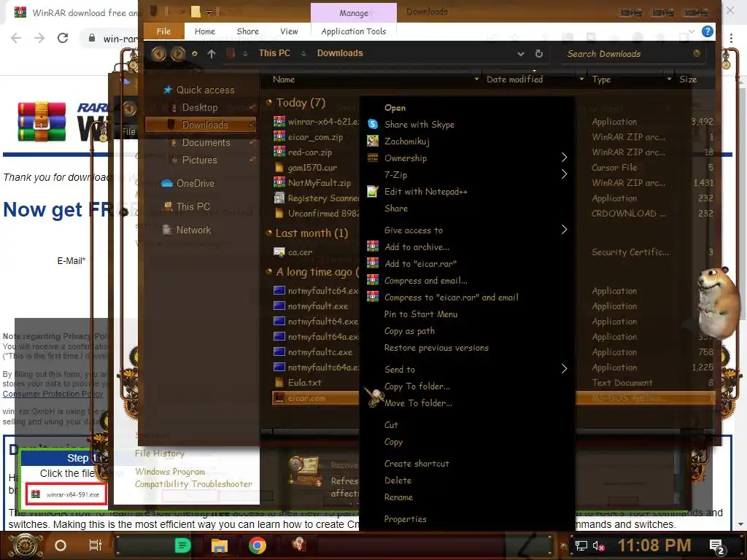Select Pin to Start Menu
This screenshot has height=560, width=747.
tap(421, 314)
